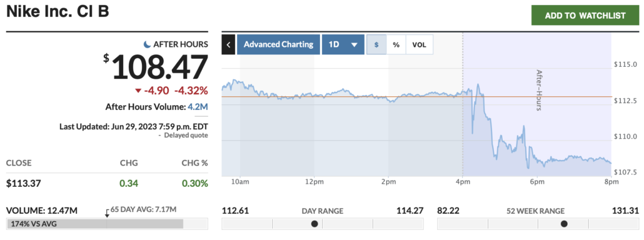Click the After Hours Volume 4.2M link
This screenshot has height=240, width=644.
[x=198, y=107]
